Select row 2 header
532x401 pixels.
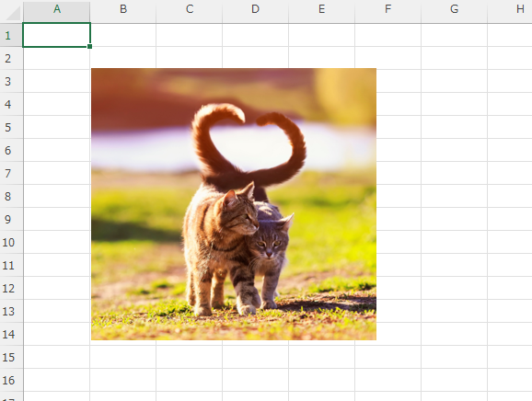11,58
